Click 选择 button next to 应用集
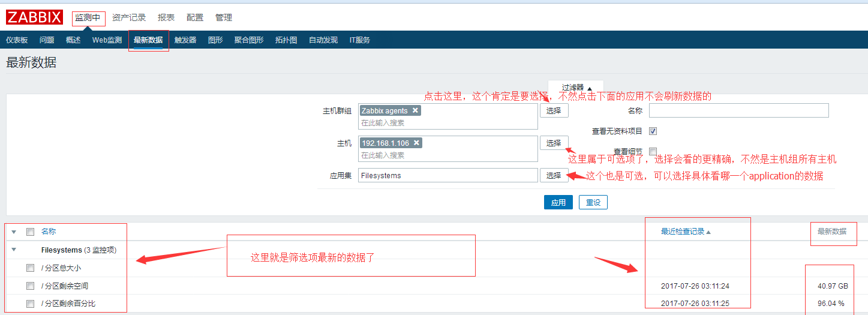Image resolution: width=868 pixels, height=315 pixels. (554, 175)
